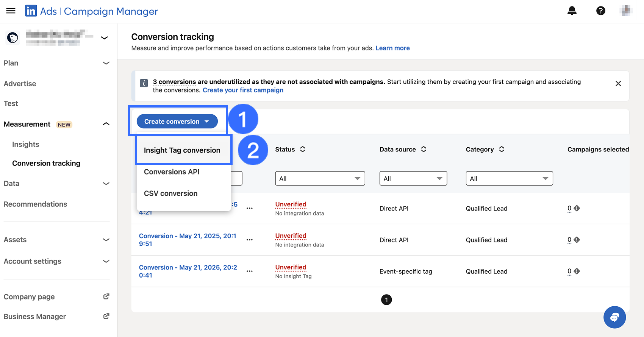
Task: Open the Status filter dropdown
Action: point(320,178)
